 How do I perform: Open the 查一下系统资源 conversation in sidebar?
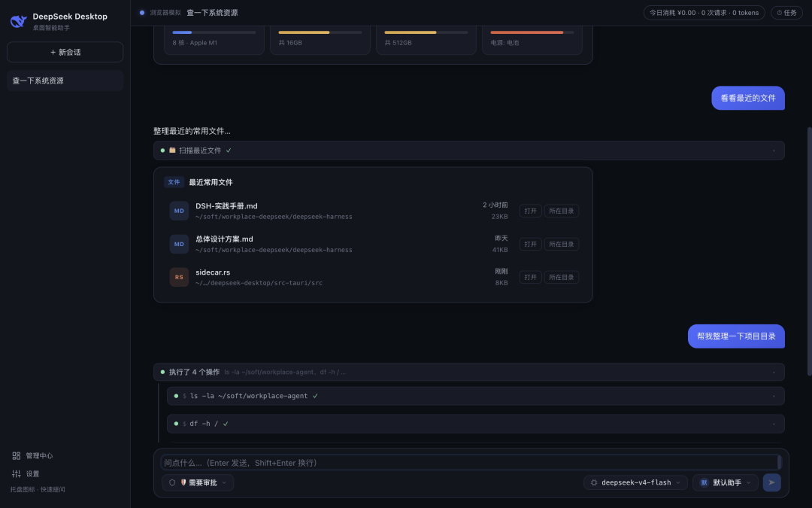click(65, 81)
